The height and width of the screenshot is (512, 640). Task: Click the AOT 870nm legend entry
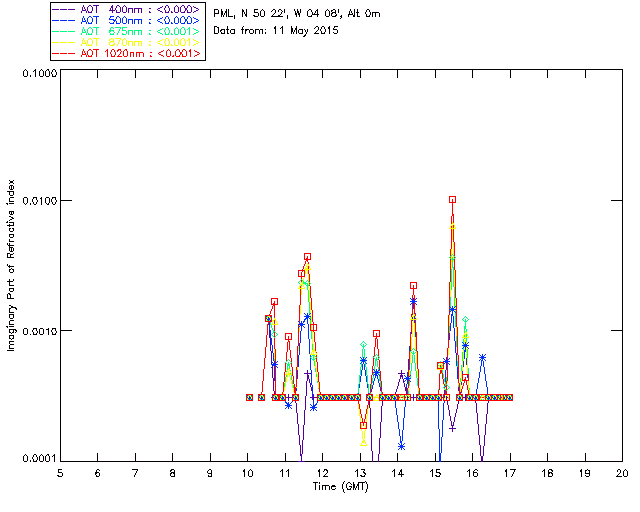coord(127,42)
